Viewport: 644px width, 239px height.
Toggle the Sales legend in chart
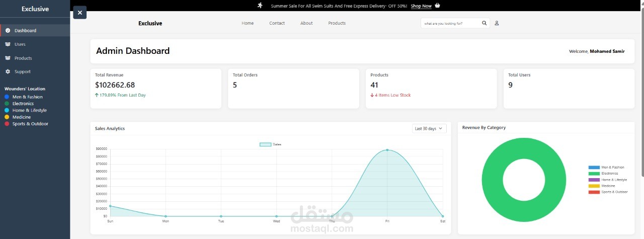(x=271, y=144)
